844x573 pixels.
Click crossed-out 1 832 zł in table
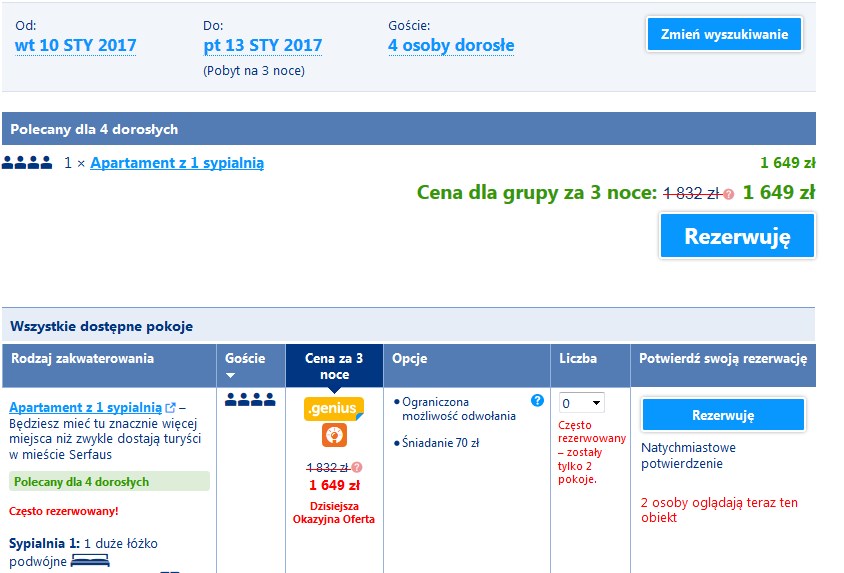(x=328, y=467)
